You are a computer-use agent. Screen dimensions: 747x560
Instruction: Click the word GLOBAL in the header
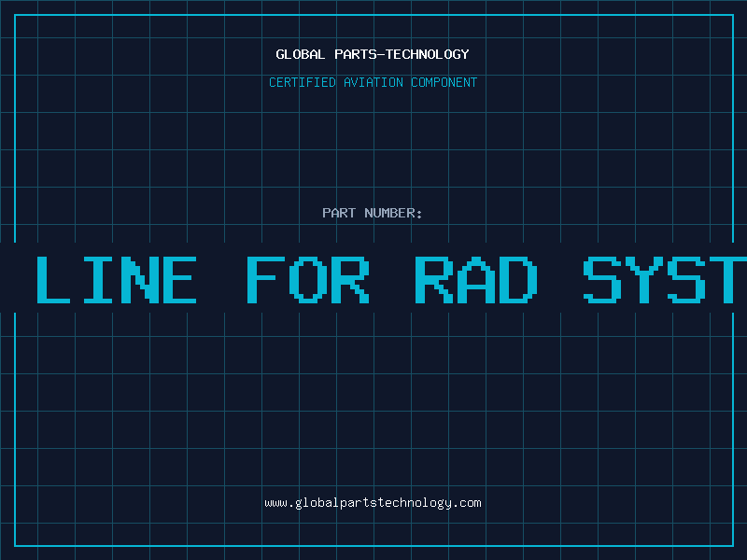pos(301,54)
